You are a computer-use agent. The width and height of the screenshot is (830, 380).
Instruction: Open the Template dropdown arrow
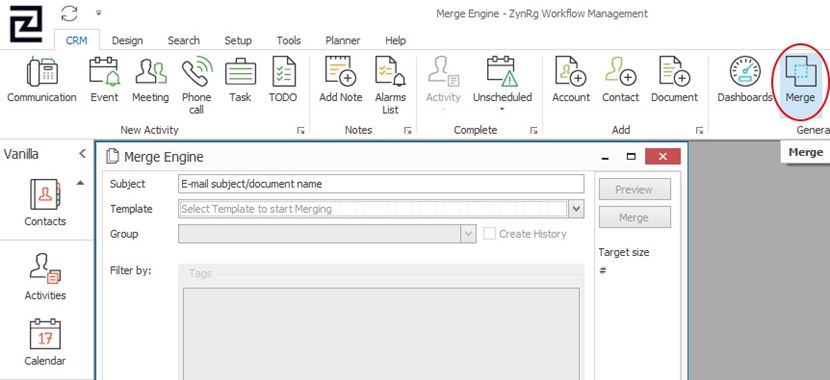pos(576,209)
